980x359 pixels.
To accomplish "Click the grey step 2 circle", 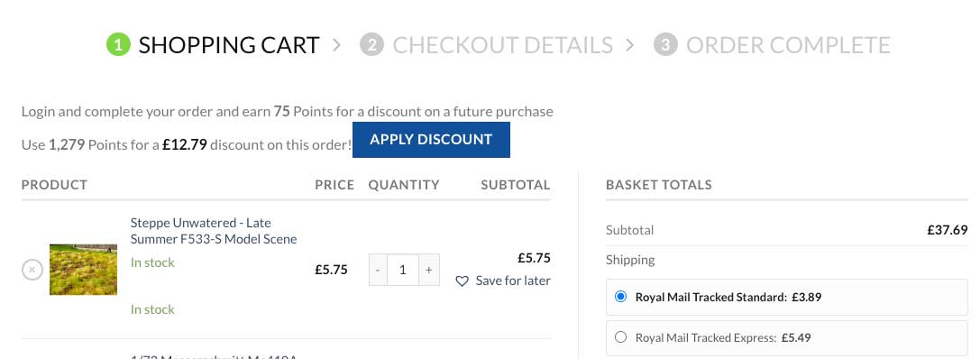I will pos(371,45).
